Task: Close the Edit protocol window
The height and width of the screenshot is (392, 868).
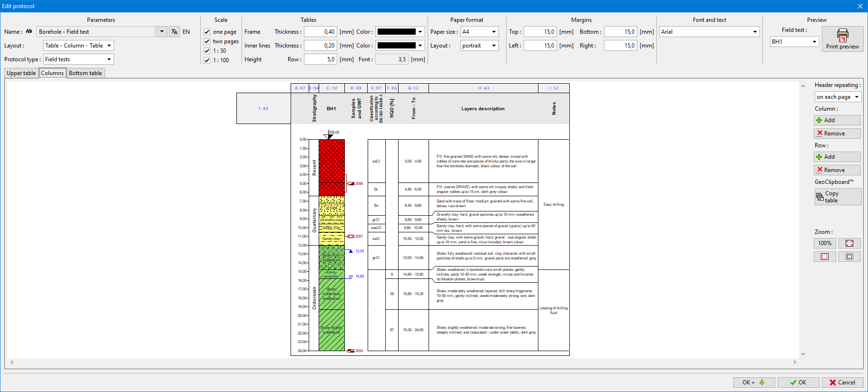Action: click(860, 6)
